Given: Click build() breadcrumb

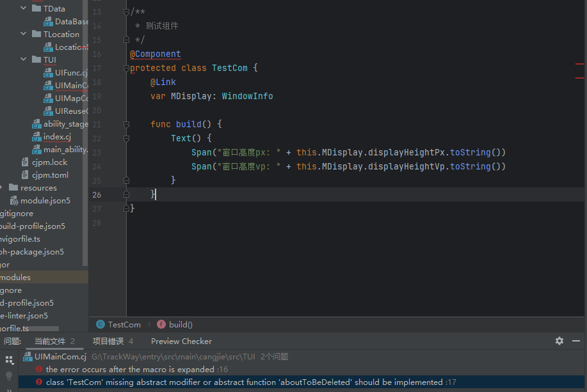Looking at the screenshot, I should (181, 325).
